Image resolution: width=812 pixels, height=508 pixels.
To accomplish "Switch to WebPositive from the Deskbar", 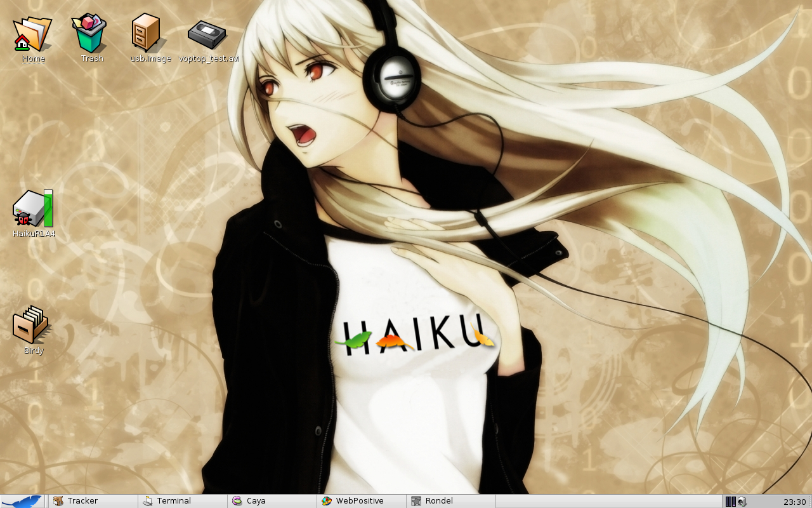I will [x=360, y=501].
